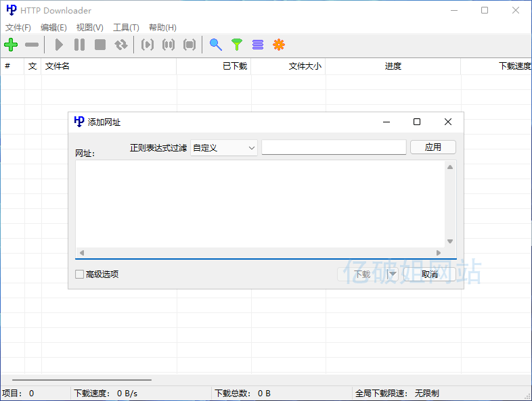The height and width of the screenshot is (401, 532).
Task: Click the 应用 button
Action: (x=433, y=147)
